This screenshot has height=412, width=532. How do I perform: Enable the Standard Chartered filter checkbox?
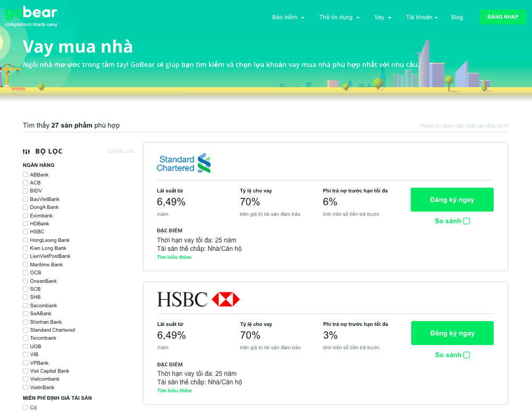tap(26, 330)
